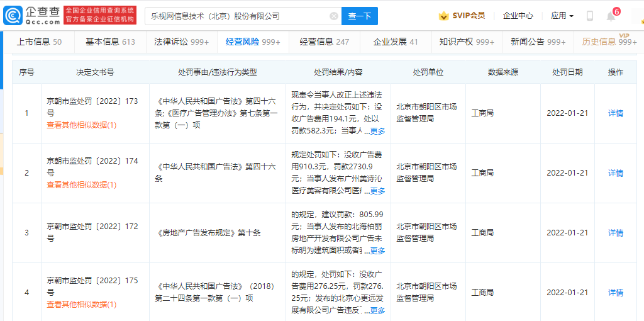
Task: Switch to 上市信息 tab
Action: pos(39,42)
